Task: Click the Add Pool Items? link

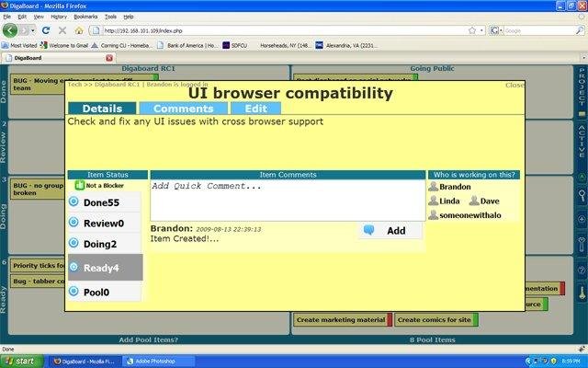Action: click(x=149, y=339)
